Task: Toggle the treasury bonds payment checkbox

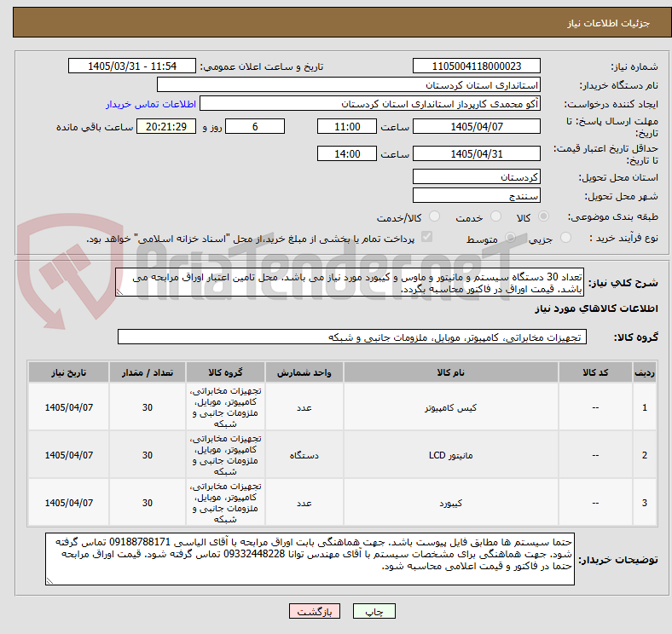Action: (427, 237)
